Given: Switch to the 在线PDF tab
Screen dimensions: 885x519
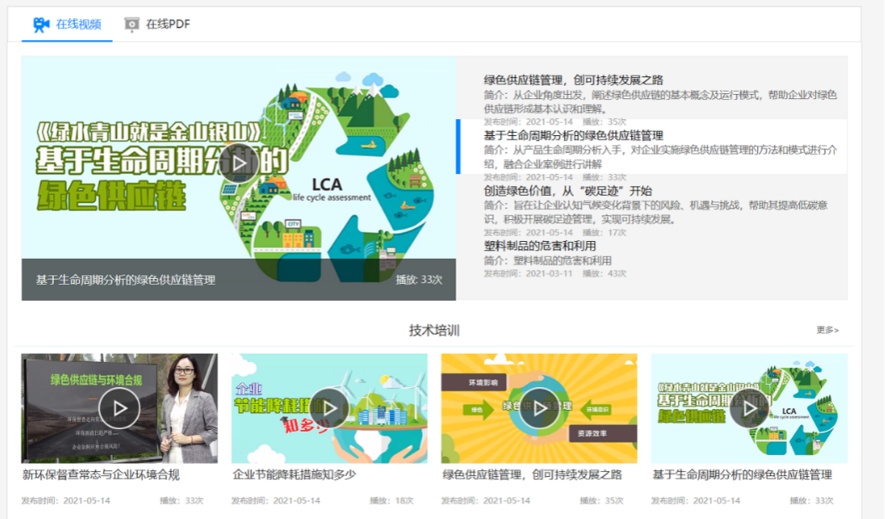Looking at the screenshot, I should coord(167,24).
